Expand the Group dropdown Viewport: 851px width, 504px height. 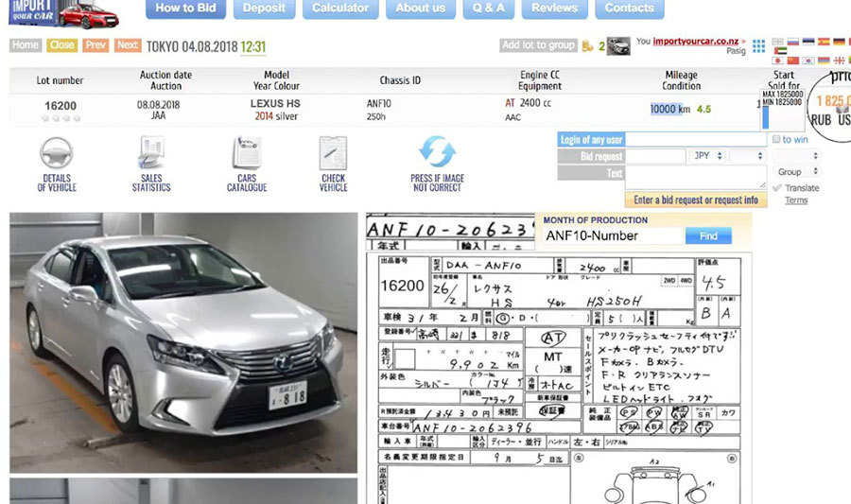point(795,172)
